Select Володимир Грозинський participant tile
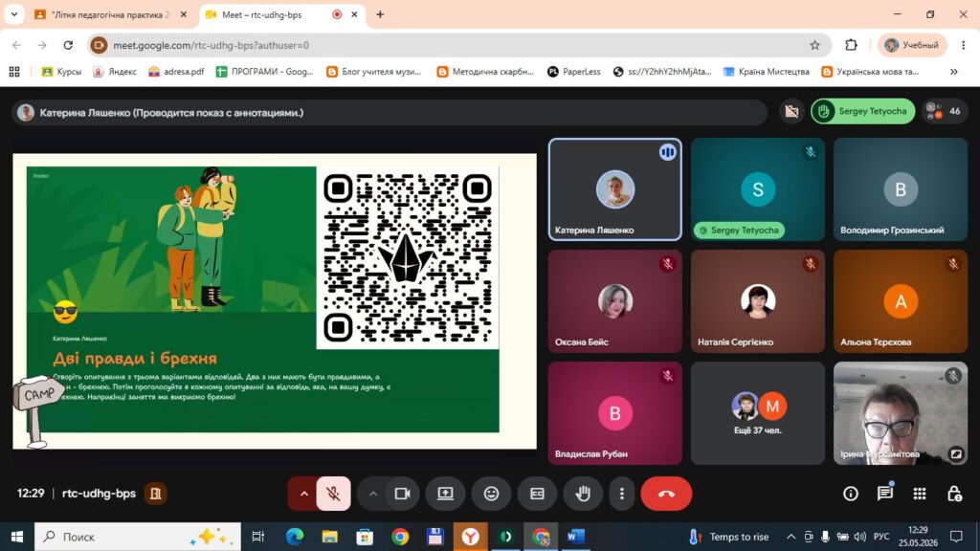This screenshot has width=980, height=551. [x=900, y=189]
